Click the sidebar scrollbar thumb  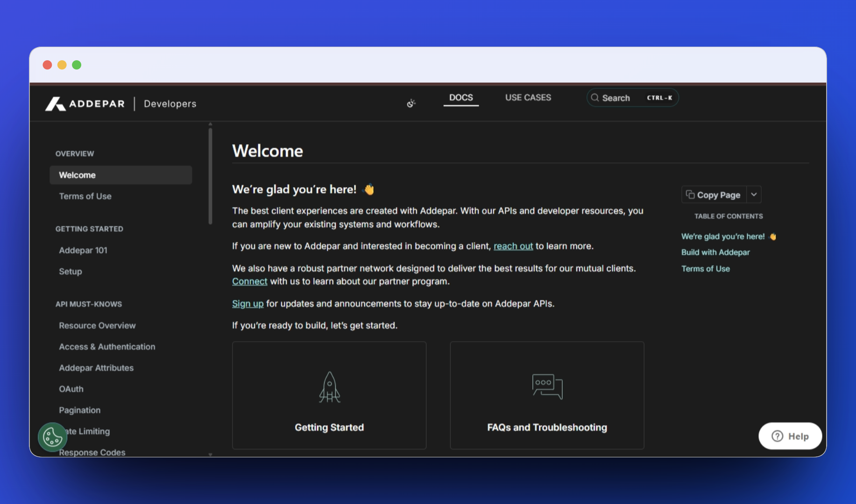point(210,176)
